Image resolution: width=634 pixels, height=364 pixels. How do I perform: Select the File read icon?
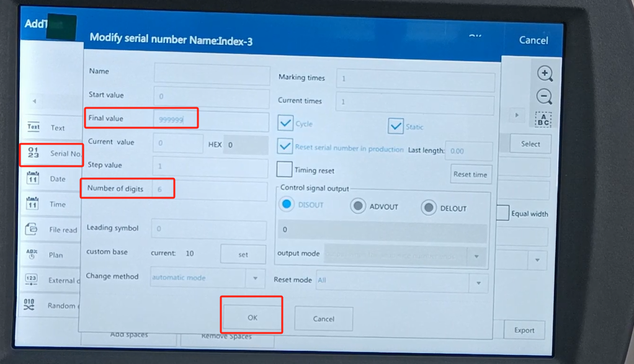pyautogui.click(x=32, y=229)
